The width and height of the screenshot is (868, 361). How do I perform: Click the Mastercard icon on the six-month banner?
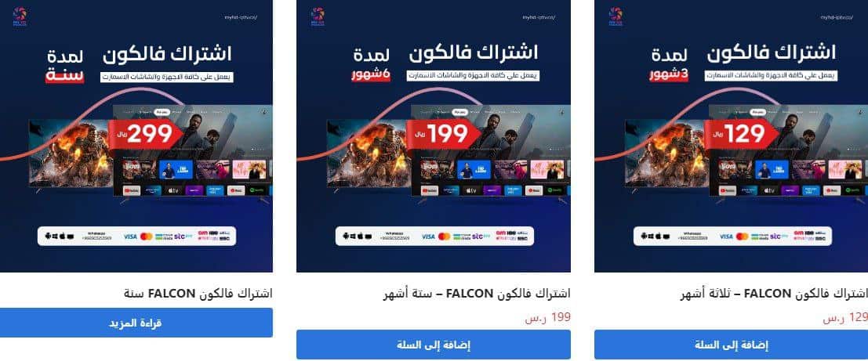tap(444, 236)
